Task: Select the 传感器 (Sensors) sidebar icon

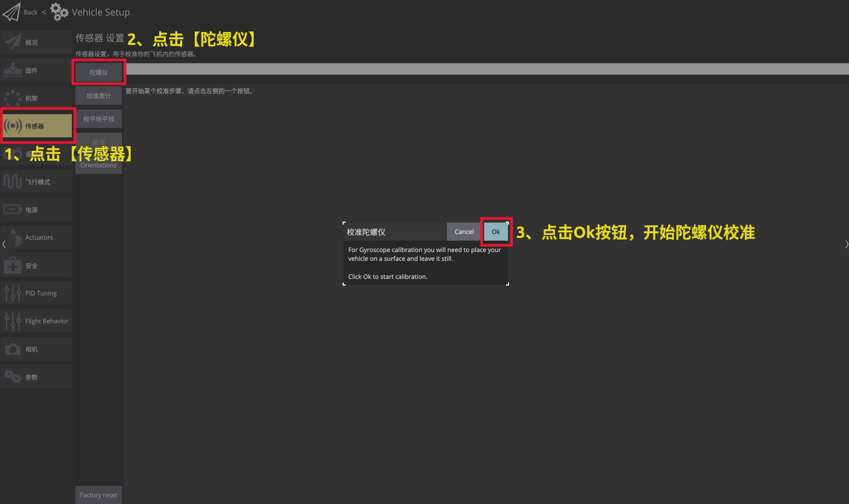Action: point(36,125)
